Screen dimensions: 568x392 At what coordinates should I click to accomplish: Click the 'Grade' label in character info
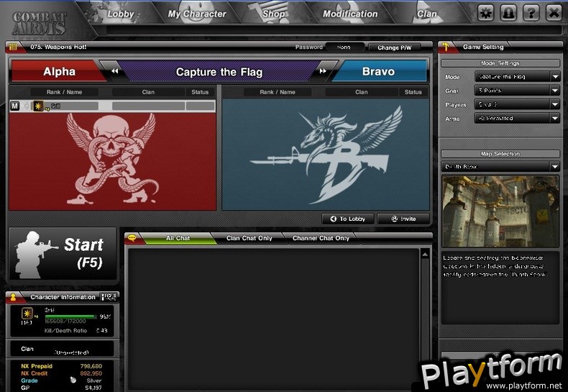point(29,380)
